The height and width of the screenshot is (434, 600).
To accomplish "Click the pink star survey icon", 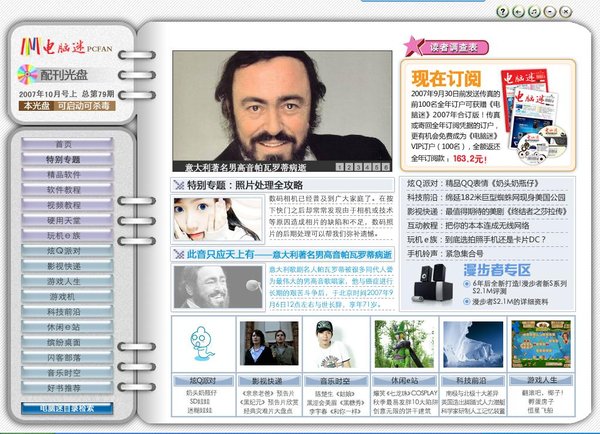I will [413, 47].
